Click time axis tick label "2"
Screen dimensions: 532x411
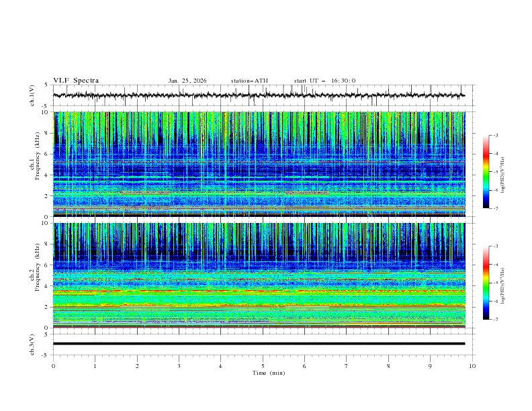(x=137, y=366)
